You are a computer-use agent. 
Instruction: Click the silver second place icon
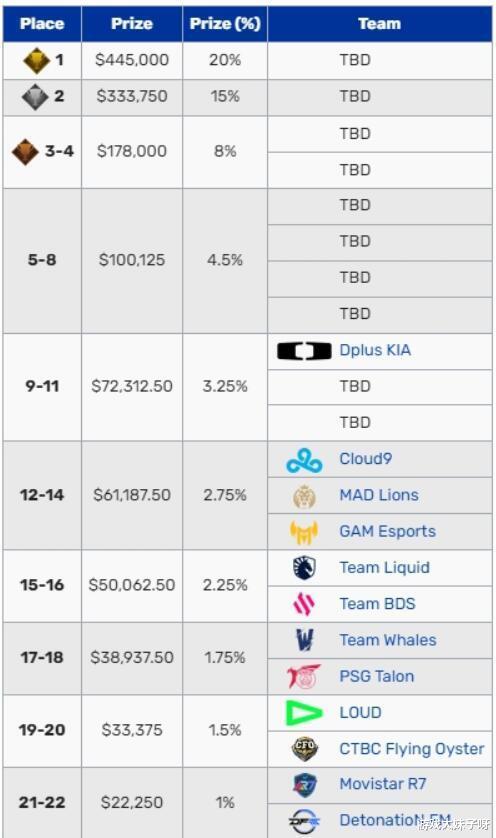pyautogui.click(x=35, y=97)
